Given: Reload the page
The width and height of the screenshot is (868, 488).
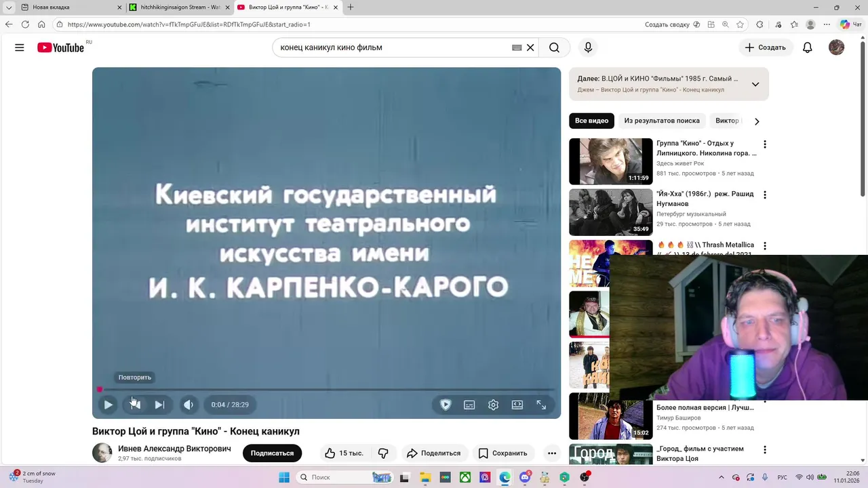Looking at the screenshot, I should [25, 24].
